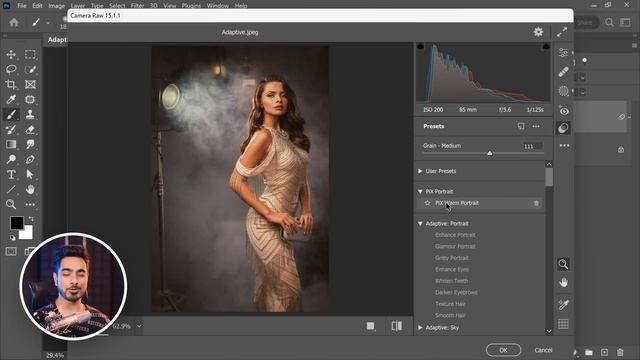Viewport: 640px width, 360px height.
Task: Toggle Camera Raw full screen mode
Action: 562,32
